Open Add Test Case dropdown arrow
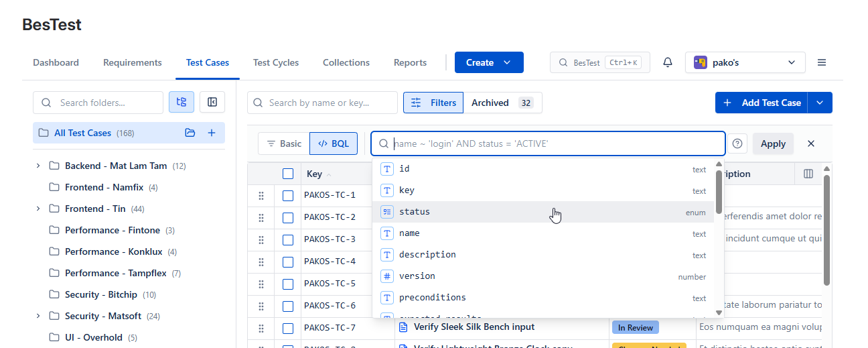868x348 pixels. tap(820, 103)
